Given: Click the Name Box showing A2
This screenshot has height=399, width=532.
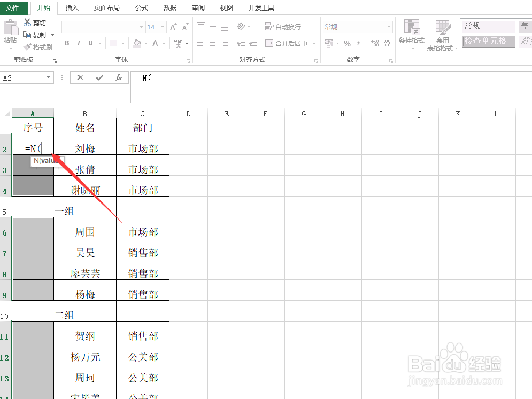Looking at the screenshot, I should click(x=24, y=77).
